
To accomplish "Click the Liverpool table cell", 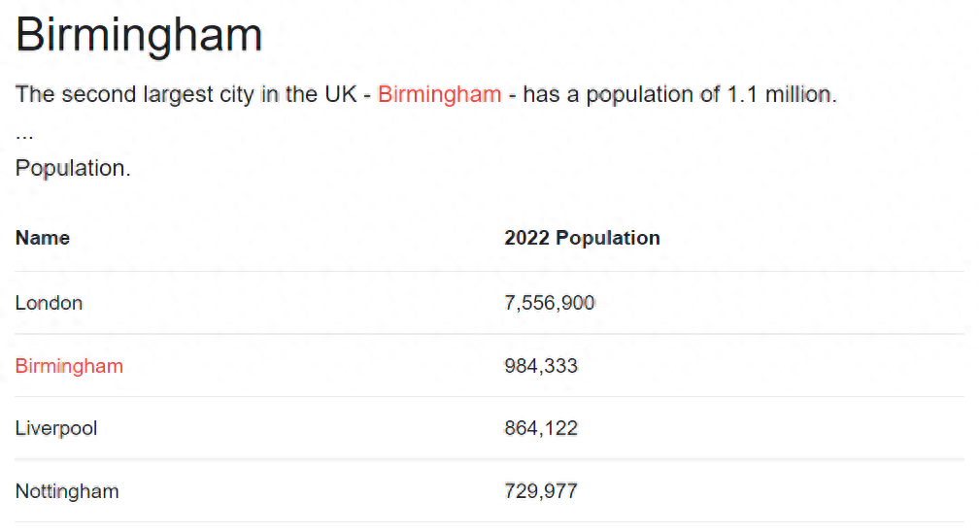I will (56, 428).
